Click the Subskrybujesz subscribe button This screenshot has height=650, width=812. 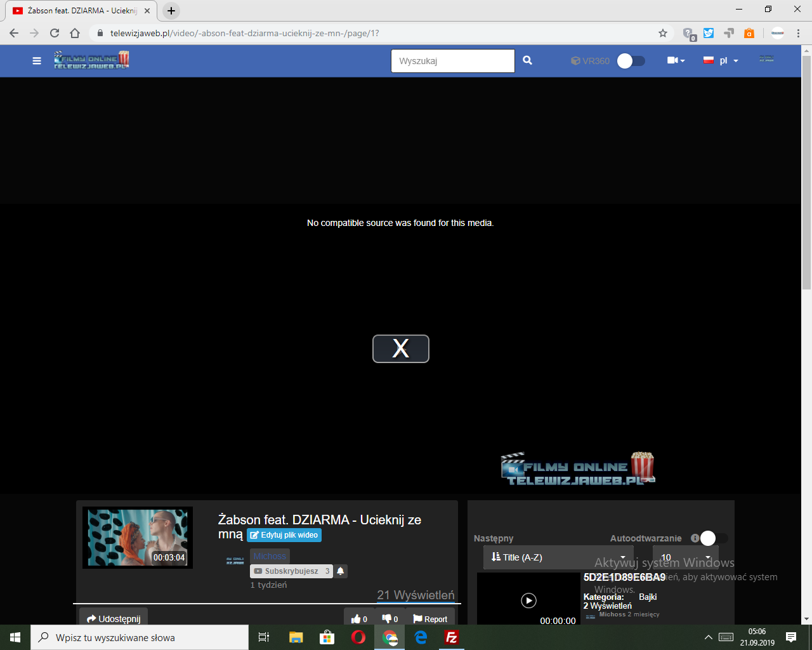click(291, 571)
